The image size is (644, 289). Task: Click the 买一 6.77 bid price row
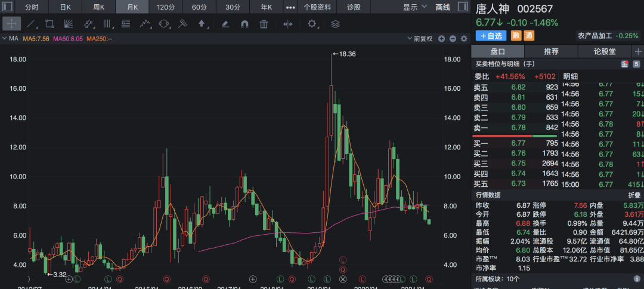pyautogui.click(x=516, y=143)
